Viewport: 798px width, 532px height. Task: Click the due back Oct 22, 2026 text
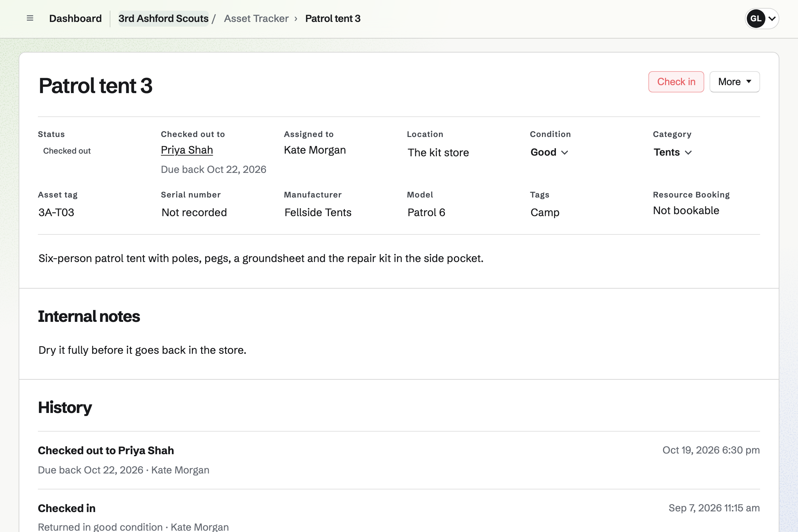[x=213, y=169]
